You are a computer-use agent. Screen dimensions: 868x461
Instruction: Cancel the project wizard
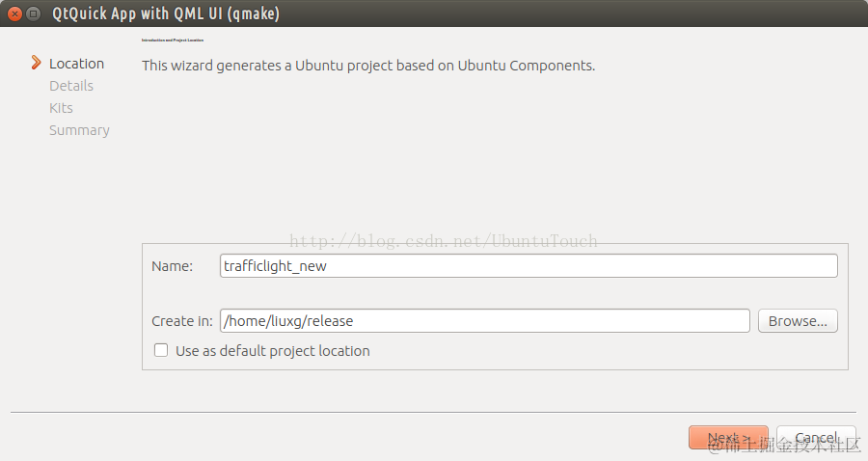[816, 438]
